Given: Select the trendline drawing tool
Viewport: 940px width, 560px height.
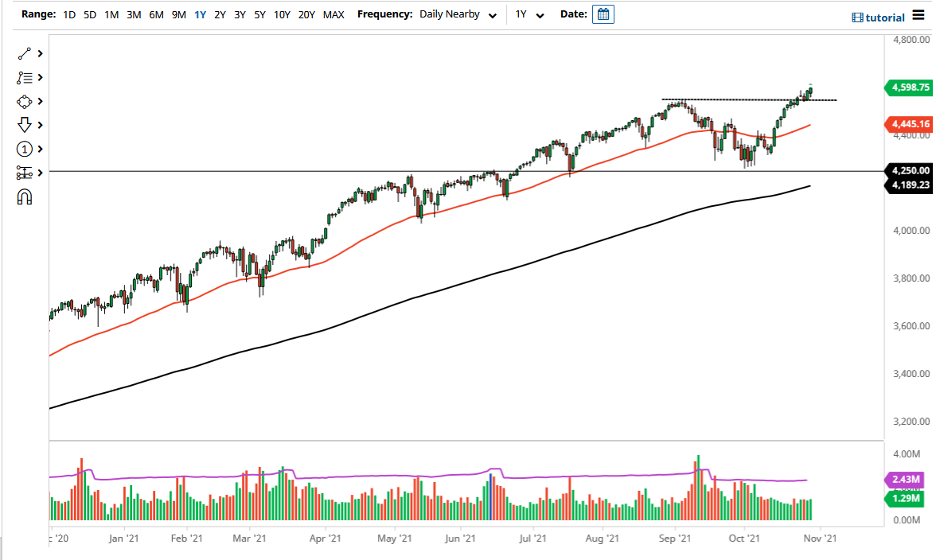Looking at the screenshot, I should point(23,53).
